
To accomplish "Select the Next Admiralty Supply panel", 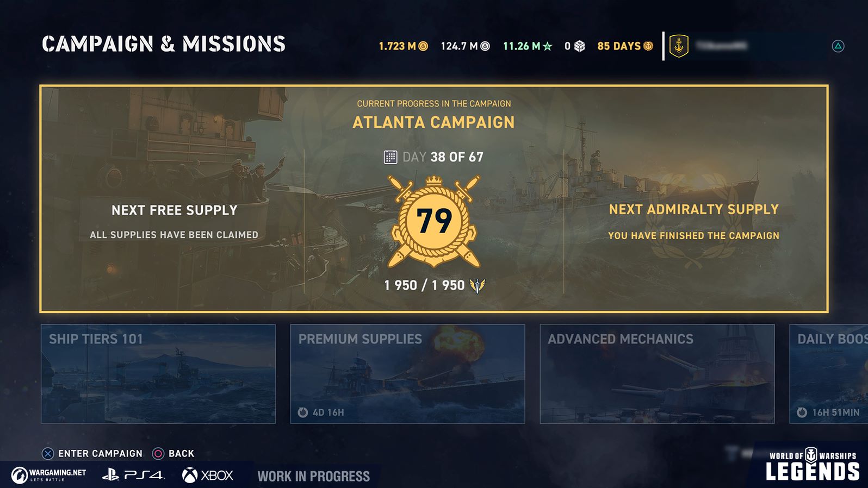I will [x=693, y=221].
